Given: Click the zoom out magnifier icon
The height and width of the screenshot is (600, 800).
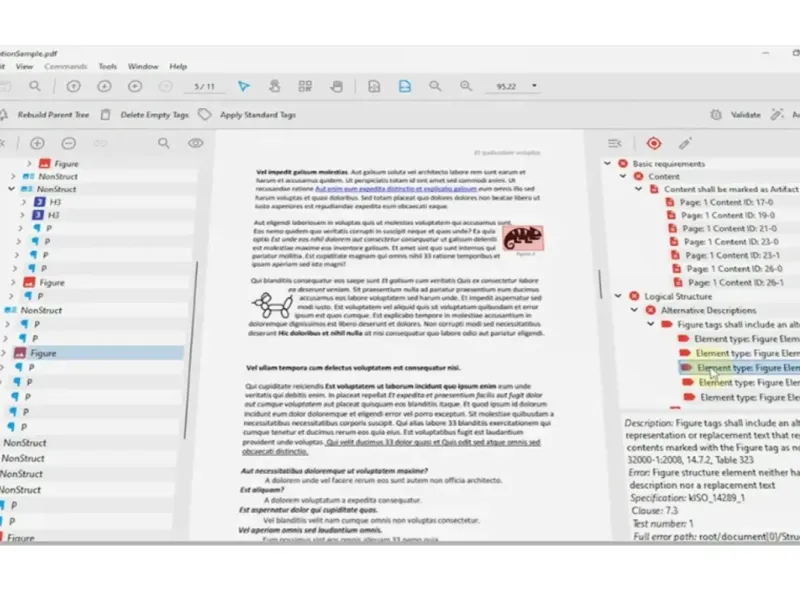Looking at the screenshot, I should point(435,86).
